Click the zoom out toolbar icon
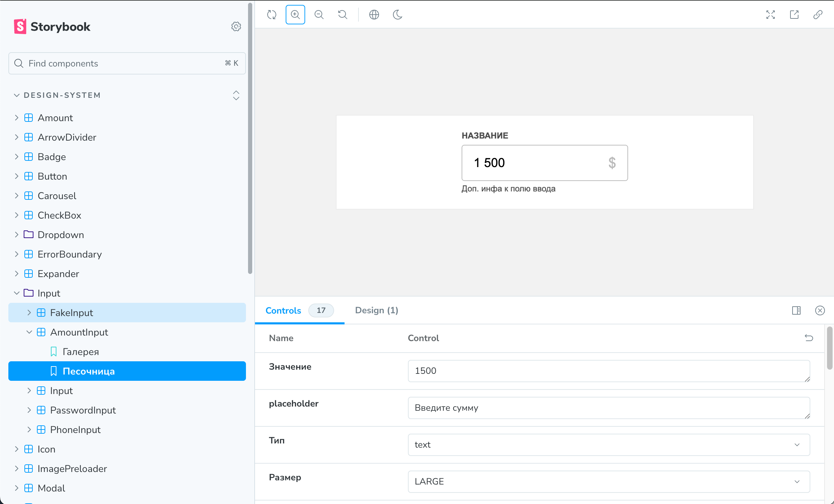The height and width of the screenshot is (504, 834). click(x=319, y=15)
